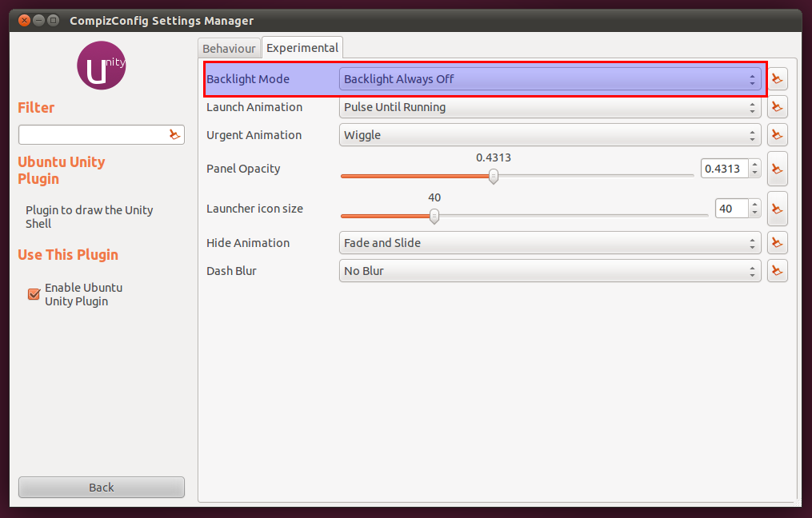Clear the Filter field with broom icon
The height and width of the screenshot is (518, 812).
(x=174, y=135)
